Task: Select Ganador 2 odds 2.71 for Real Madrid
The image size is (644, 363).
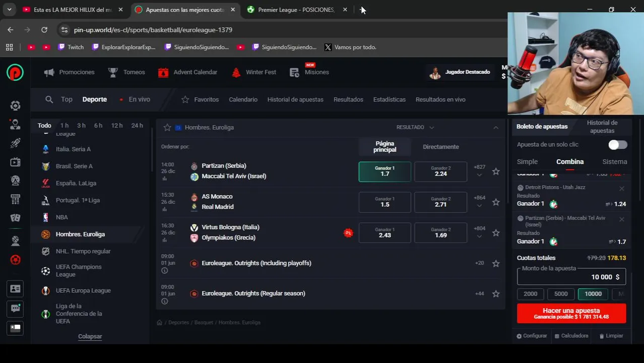Action: click(x=440, y=202)
